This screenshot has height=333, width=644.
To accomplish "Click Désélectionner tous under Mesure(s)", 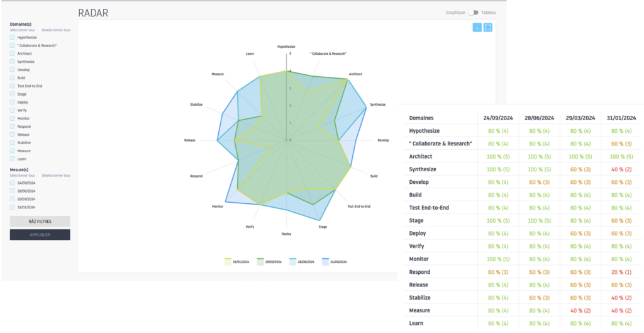I will coord(55,176).
